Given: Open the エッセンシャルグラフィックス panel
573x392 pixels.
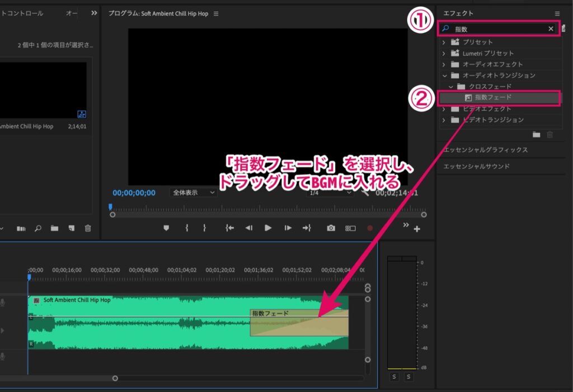Looking at the screenshot, I should coord(486,150).
